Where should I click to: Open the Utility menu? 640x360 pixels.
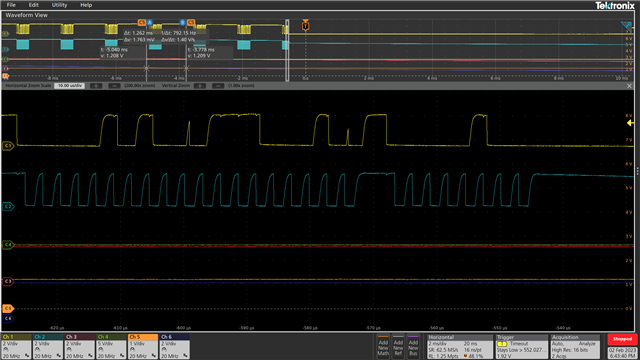tap(59, 5)
